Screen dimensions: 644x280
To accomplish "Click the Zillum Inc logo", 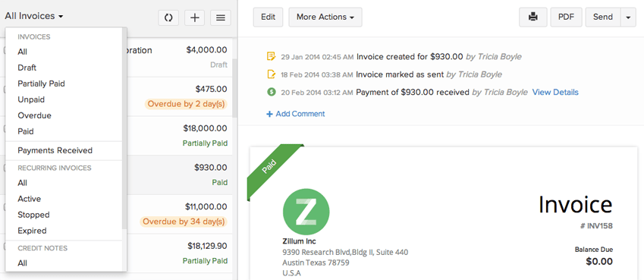I will point(306,212).
